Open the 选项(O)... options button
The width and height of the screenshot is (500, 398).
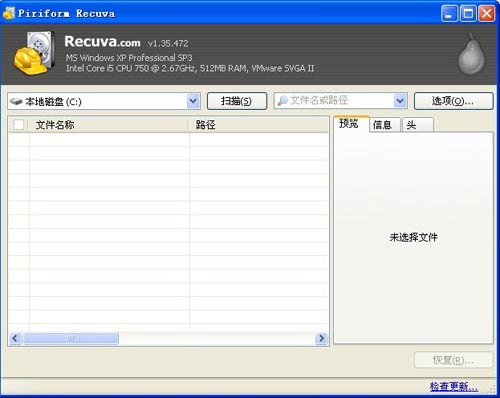(453, 101)
